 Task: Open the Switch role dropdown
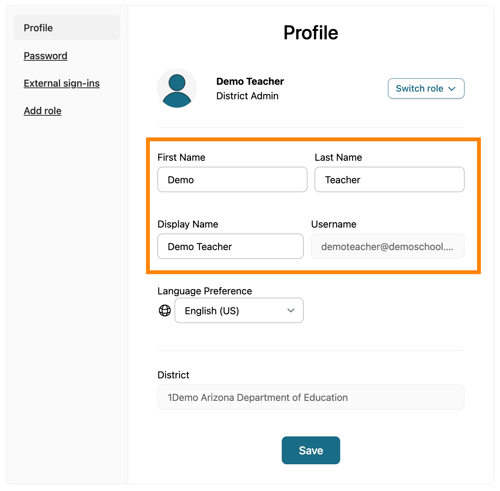click(x=426, y=89)
